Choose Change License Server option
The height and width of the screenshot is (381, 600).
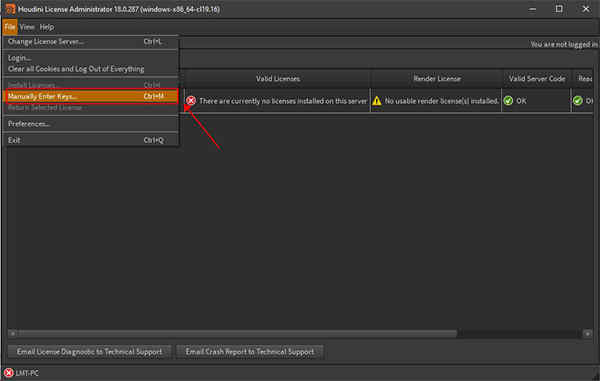91,41
